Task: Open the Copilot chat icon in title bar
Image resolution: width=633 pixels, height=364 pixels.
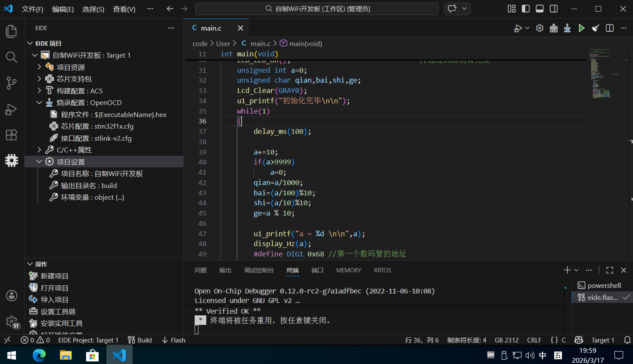Action: pyautogui.click(x=452, y=9)
